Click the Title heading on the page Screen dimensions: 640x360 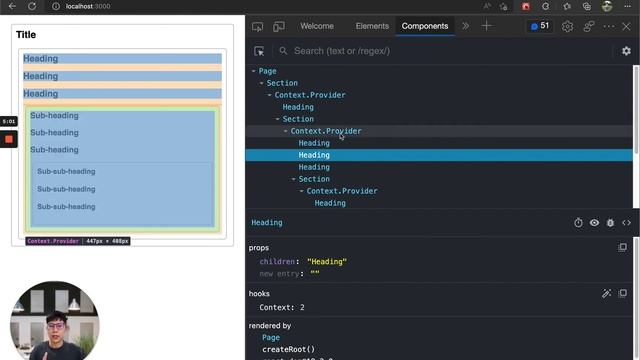click(x=26, y=35)
